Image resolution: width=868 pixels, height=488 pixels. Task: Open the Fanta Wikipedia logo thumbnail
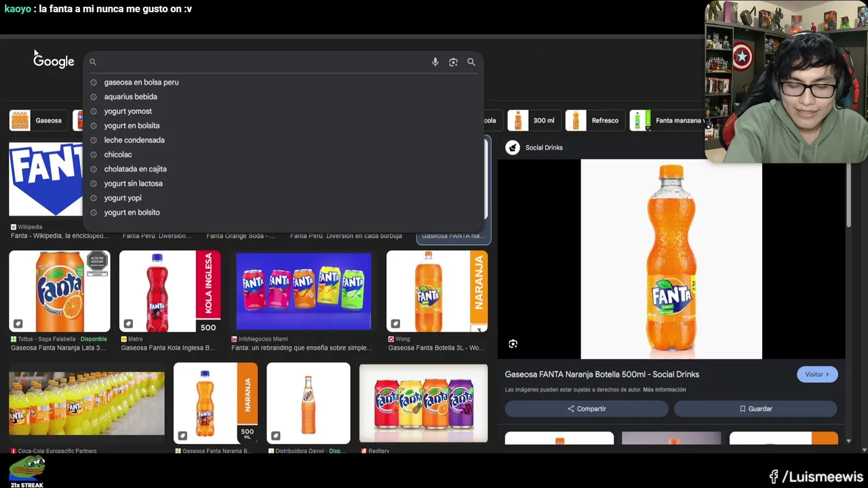pos(45,179)
